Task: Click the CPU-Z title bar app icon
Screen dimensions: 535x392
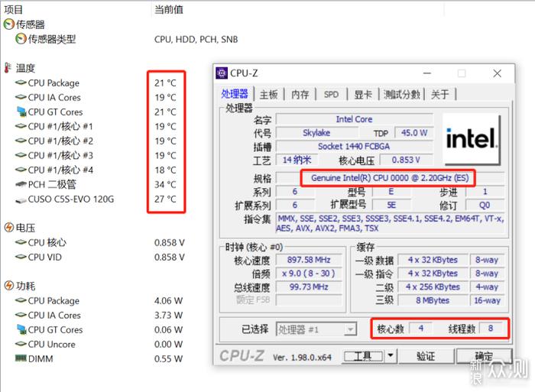Action: 222,73
